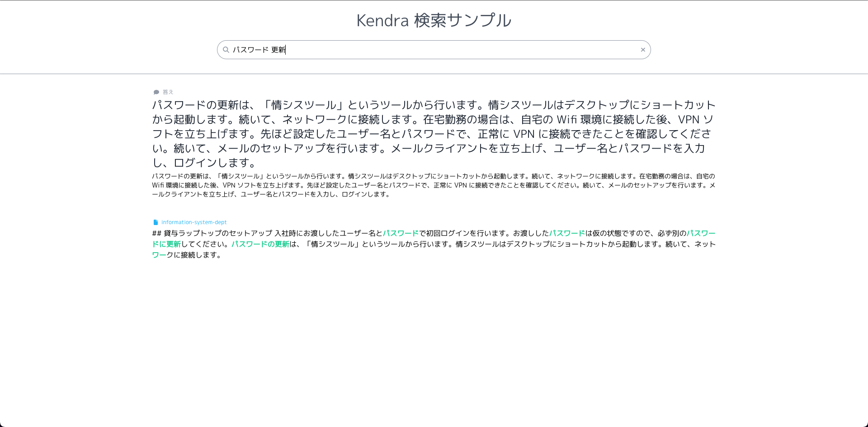Click highlighted パスワードの更新 in result excerpt
The height and width of the screenshot is (427, 868).
click(260, 244)
